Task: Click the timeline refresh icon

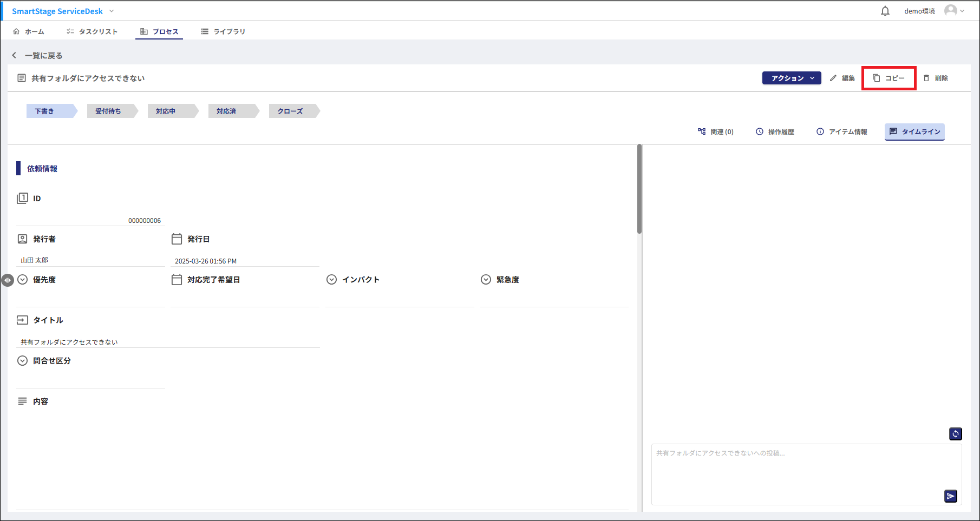Action: (x=956, y=434)
